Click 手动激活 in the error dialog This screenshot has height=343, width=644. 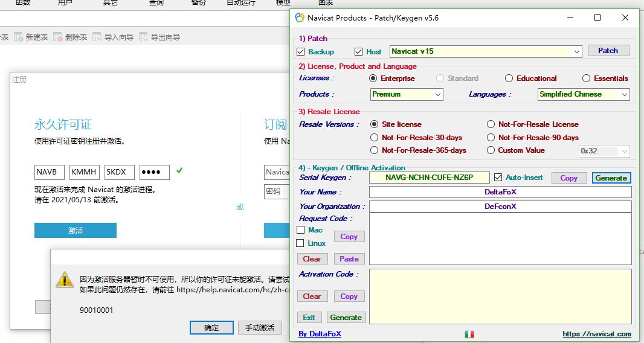click(x=260, y=328)
